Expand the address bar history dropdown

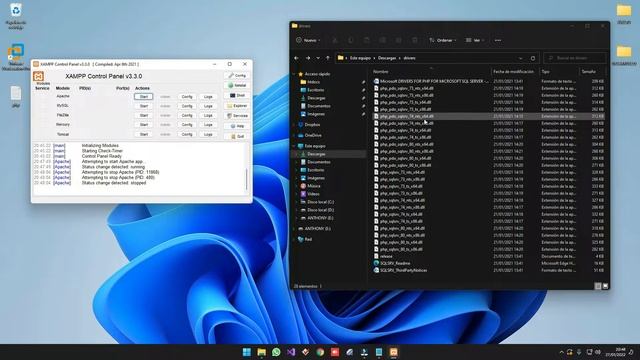pyautogui.click(x=520, y=58)
